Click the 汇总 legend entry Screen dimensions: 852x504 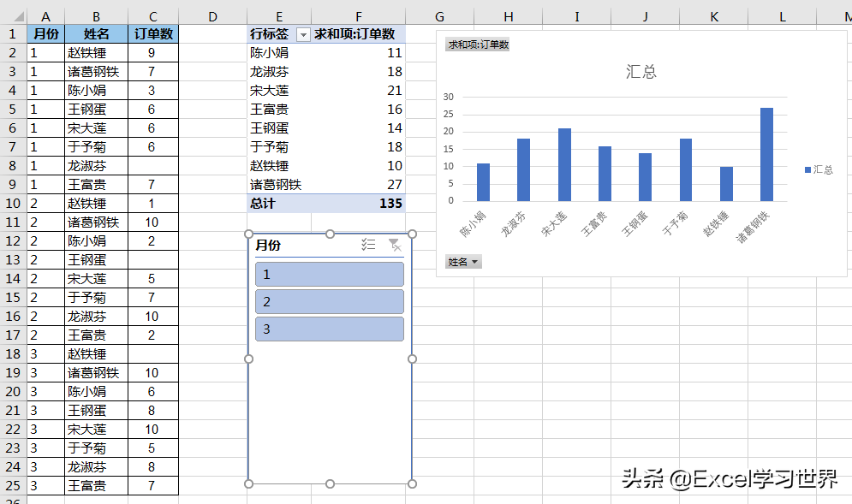coord(819,170)
